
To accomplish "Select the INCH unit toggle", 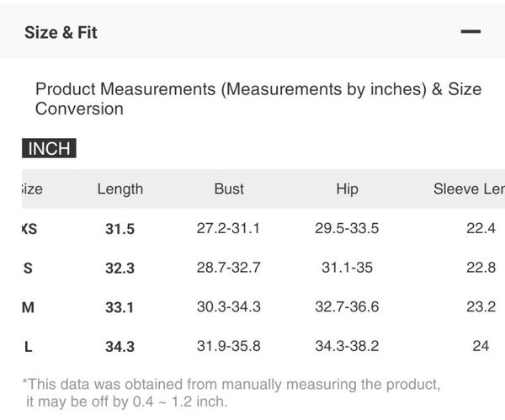I will 49,149.
